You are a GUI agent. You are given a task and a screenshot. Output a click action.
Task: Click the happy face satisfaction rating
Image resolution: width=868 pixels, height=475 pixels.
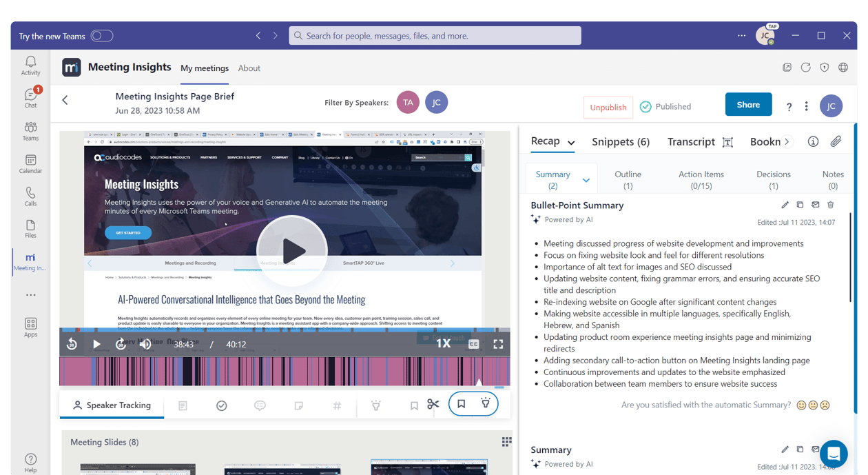[801, 405]
